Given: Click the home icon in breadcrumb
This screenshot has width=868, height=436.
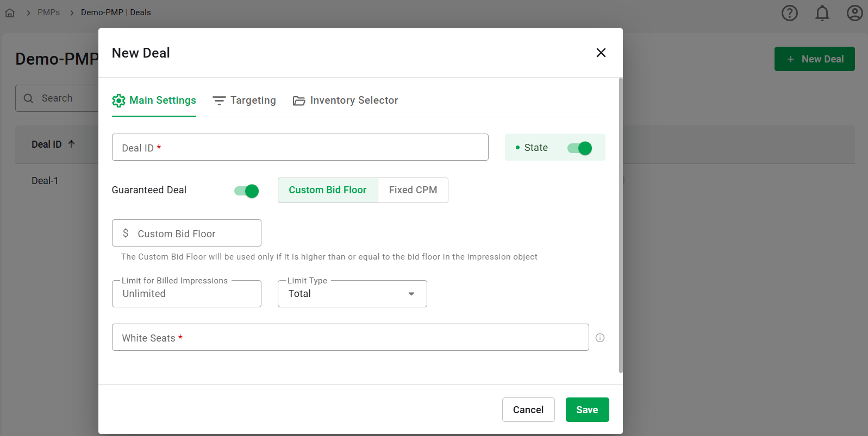Looking at the screenshot, I should [x=10, y=12].
